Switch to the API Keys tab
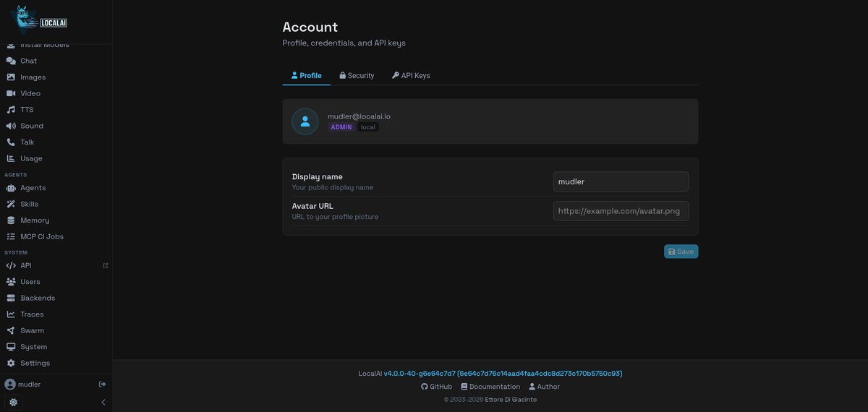The width and height of the screenshot is (868, 412). point(411,75)
